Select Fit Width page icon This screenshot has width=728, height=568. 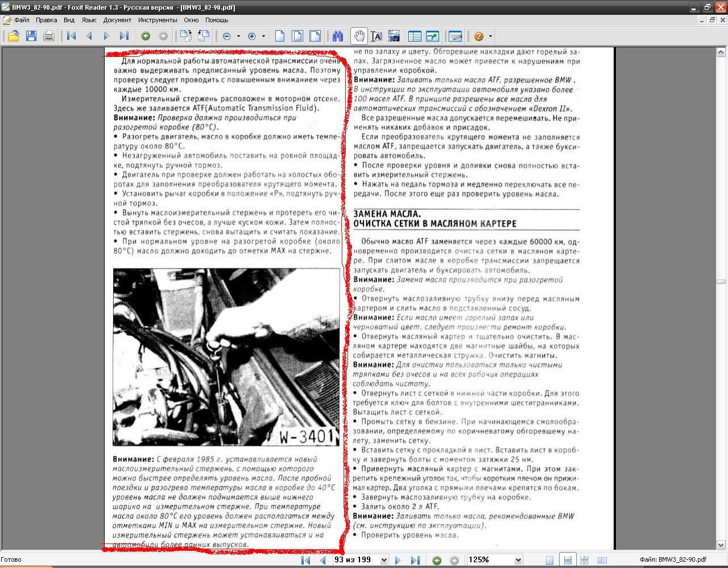(315, 36)
